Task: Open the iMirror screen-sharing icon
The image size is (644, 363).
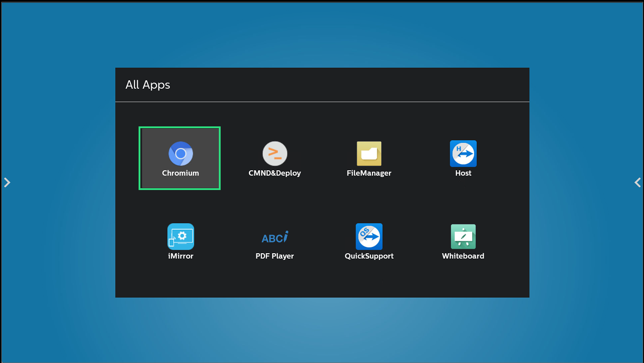Action: click(x=181, y=237)
